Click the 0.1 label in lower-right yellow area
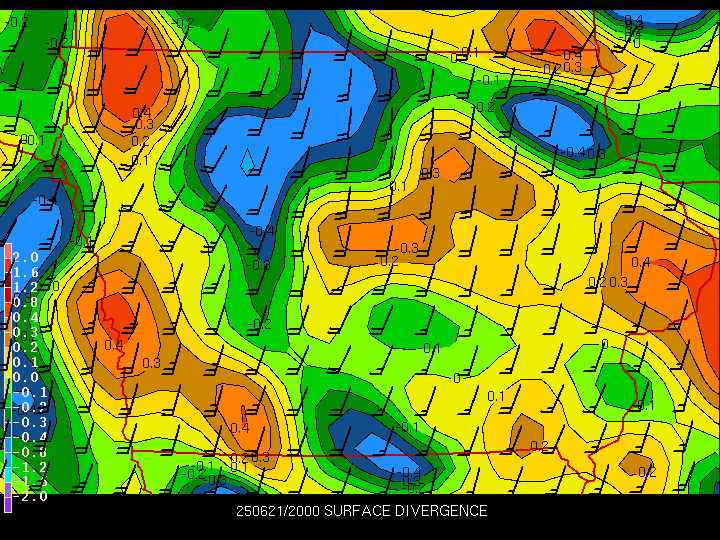Screen dimensions: 720x540 pyautogui.click(x=495, y=397)
